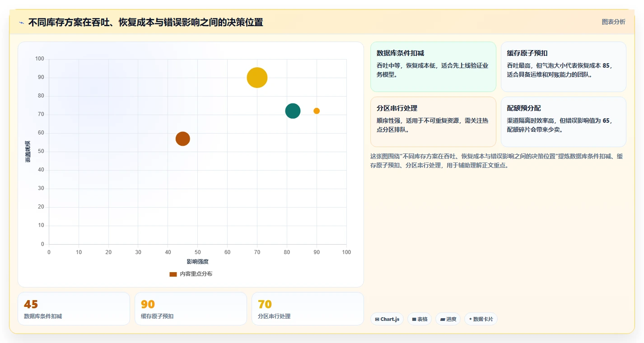Image resolution: width=644 pixels, height=343 pixels.
Task: Select the brown bubble at 45
Action: click(182, 139)
